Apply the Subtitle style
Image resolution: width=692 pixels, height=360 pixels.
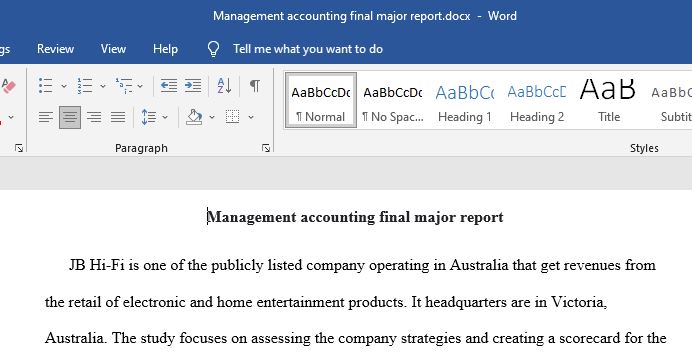click(671, 101)
